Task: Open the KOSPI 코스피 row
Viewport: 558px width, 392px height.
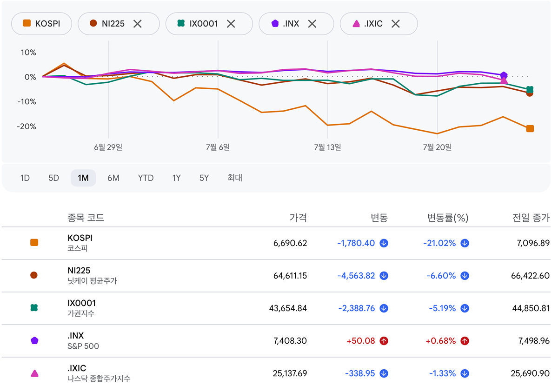Action: [x=276, y=243]
